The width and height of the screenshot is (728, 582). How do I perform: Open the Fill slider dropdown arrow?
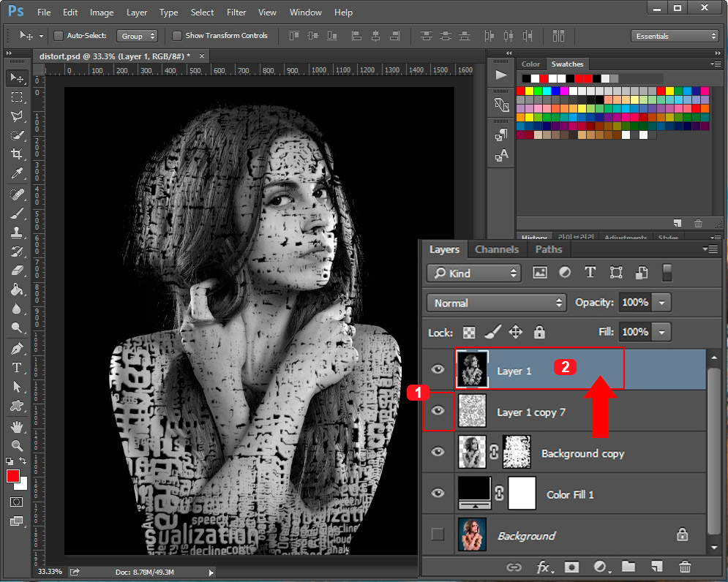pos(661,332)
